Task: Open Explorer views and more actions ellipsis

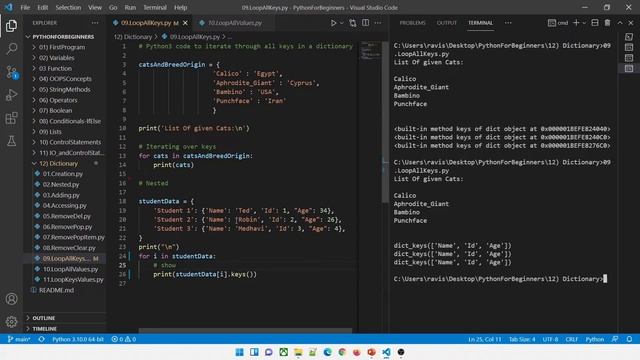Action: pos(95,23)
